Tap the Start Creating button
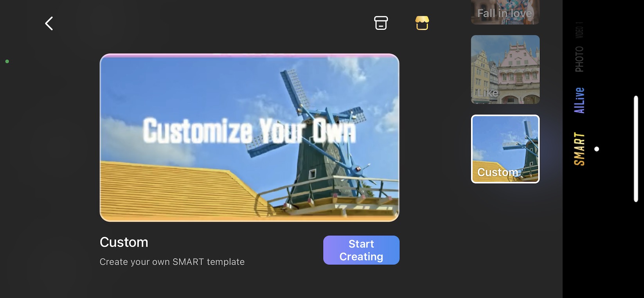 (x=361, y=250)
